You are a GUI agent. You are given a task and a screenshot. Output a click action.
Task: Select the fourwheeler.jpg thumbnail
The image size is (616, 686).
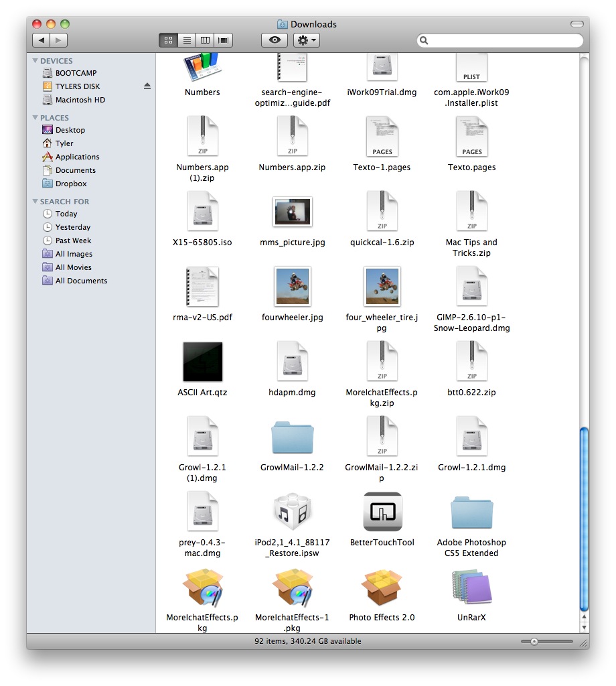293,287
